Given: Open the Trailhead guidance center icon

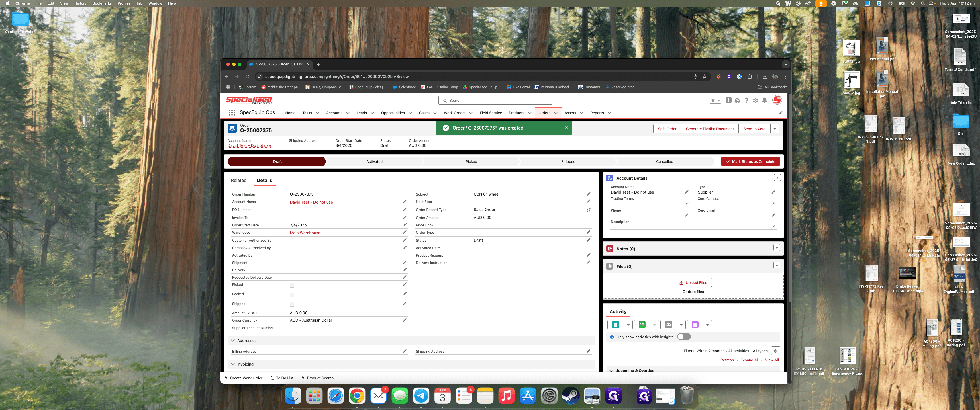Looking at the screenshot, I should point(737,101).
